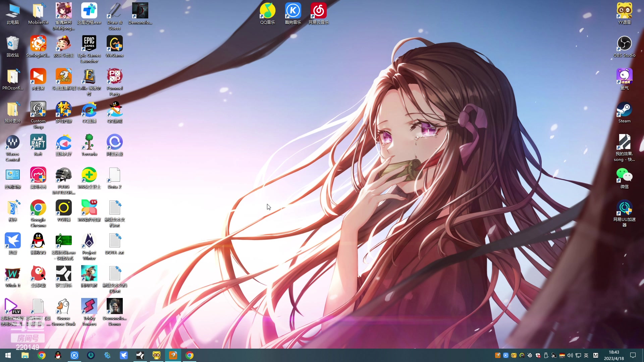Launch OBS Studio from the desktop
Viewport: 644px width, 362px height.
[624, 47]
